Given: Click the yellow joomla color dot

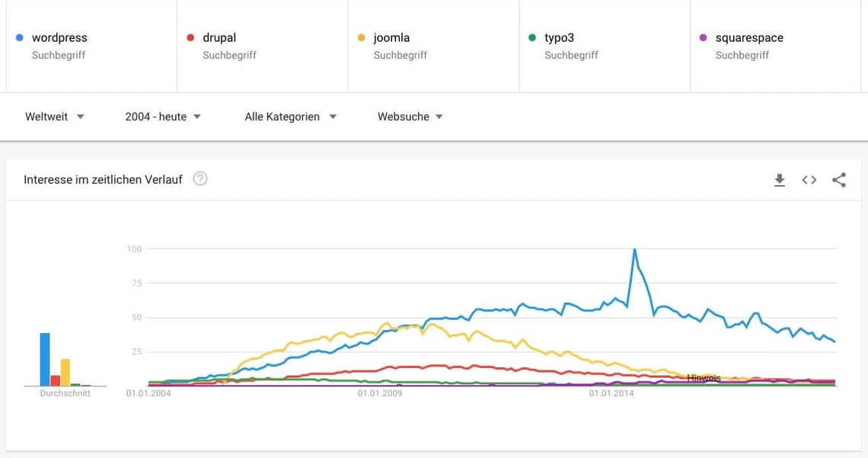Looking at the screenshot, I should click(x=362, y=37).
